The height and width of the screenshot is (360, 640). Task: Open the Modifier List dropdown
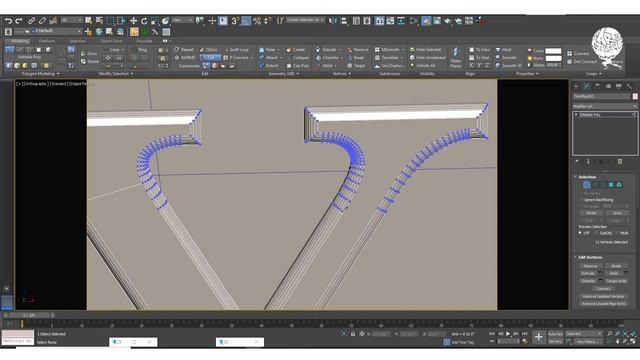click(604, 106)
